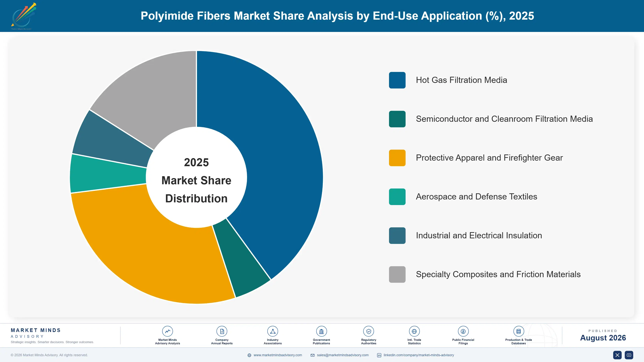
Task: Click the Semiconductor and Cleanroom Filtration swatch
Action: [397, 119]
